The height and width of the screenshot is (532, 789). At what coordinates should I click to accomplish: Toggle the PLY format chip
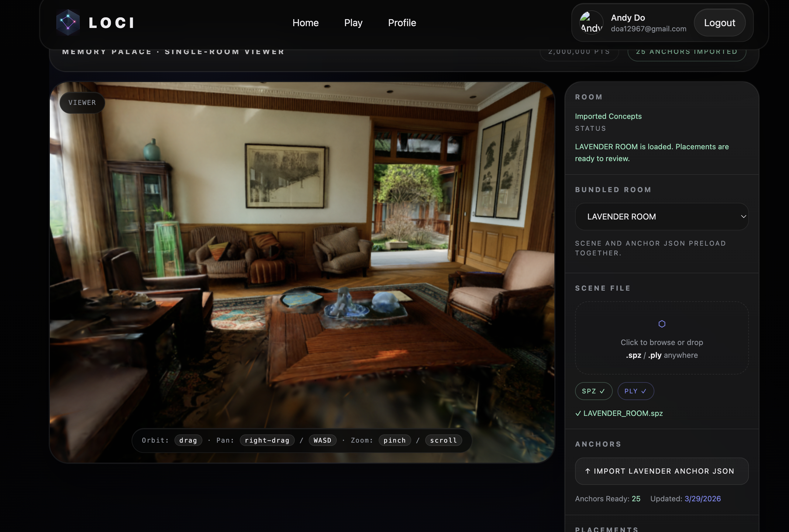click(x=635, y=391)
